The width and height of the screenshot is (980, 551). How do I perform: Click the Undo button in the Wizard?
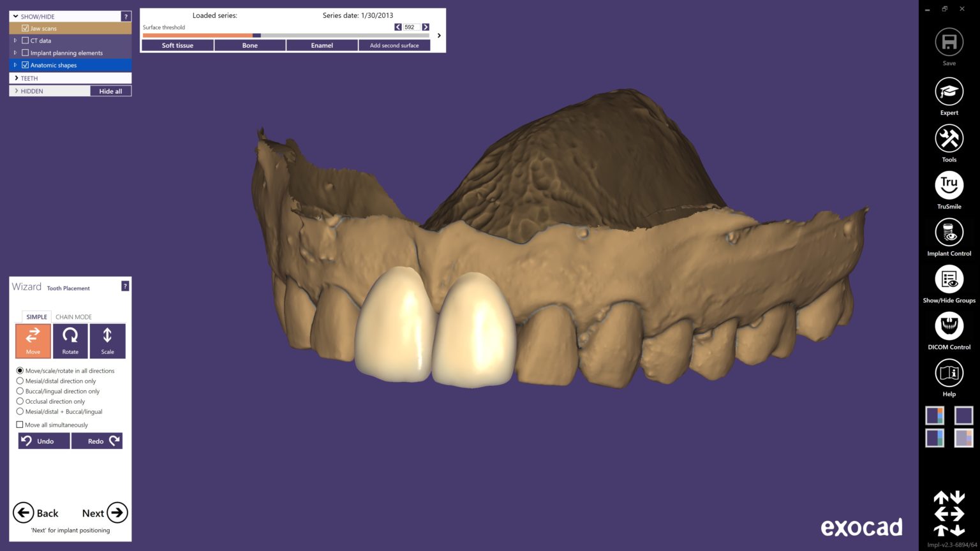click(x=43, y=441)
